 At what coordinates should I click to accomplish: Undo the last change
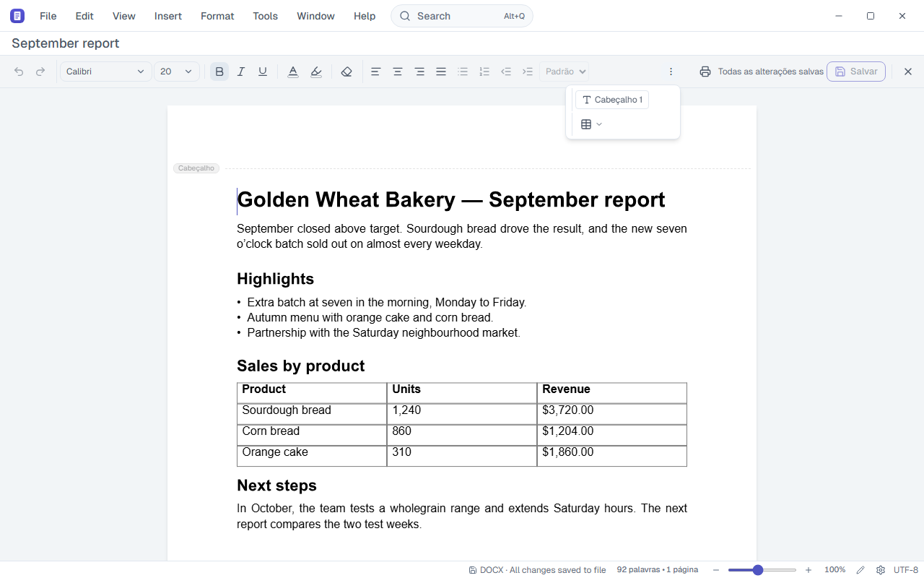pyautogui.click(x=19, y=72)
